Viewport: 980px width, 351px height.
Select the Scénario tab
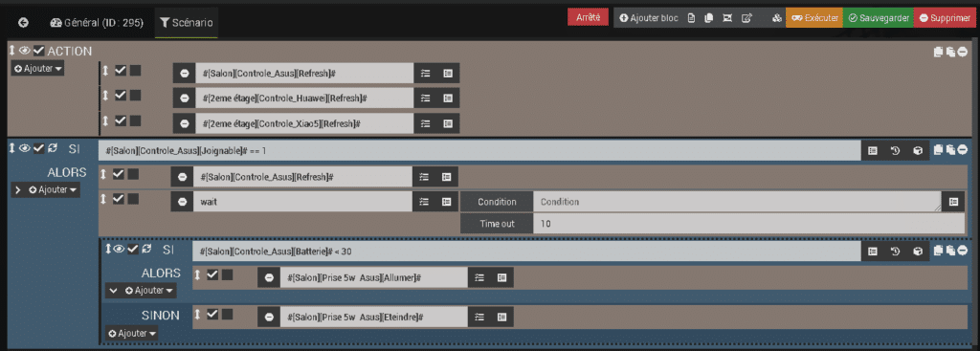click(x=187, y=23)
